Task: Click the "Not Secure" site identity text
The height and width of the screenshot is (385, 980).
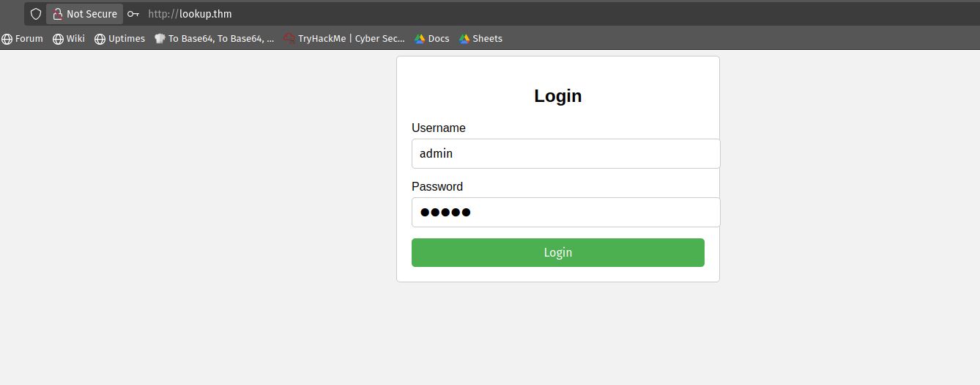Action: point(92,14)
